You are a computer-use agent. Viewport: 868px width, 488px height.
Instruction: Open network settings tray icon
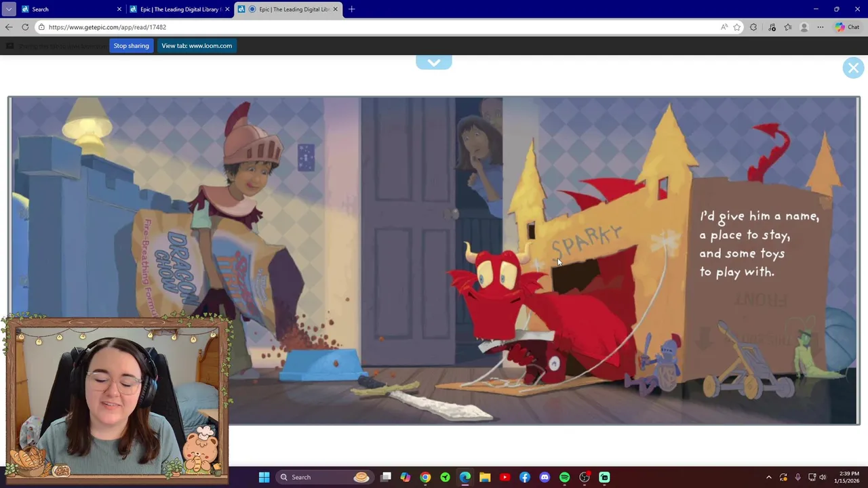812,477
